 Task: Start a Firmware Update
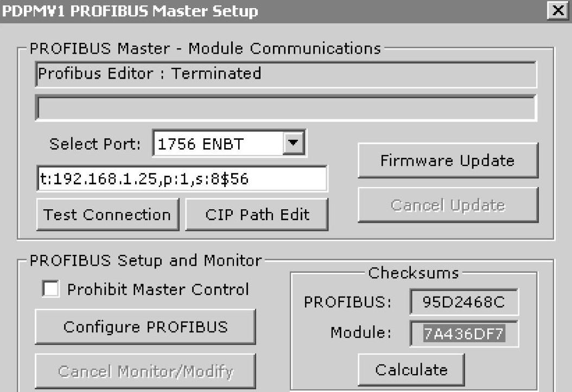pyautogui.click(x=448, y=160)
